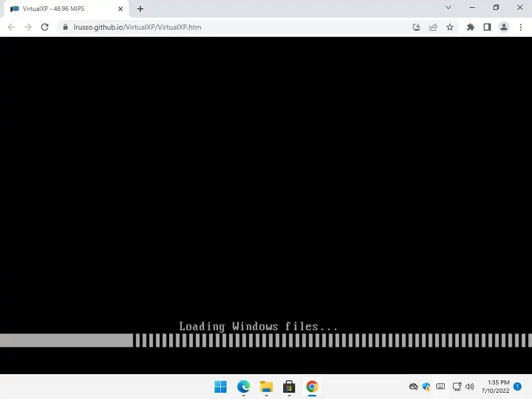The width and height of the screenshot is (532, 399).
Task: Install the app via the address bar icon
Action: pos(417,27)
